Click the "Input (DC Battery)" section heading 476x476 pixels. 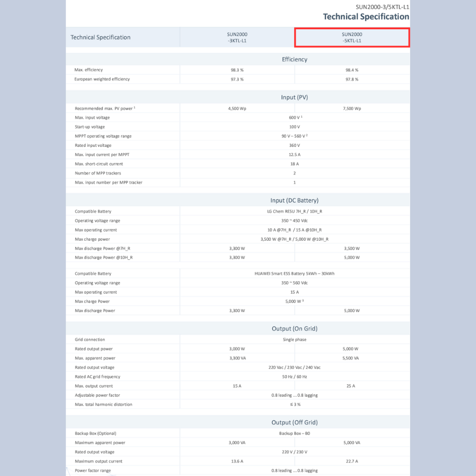[294, 200]
